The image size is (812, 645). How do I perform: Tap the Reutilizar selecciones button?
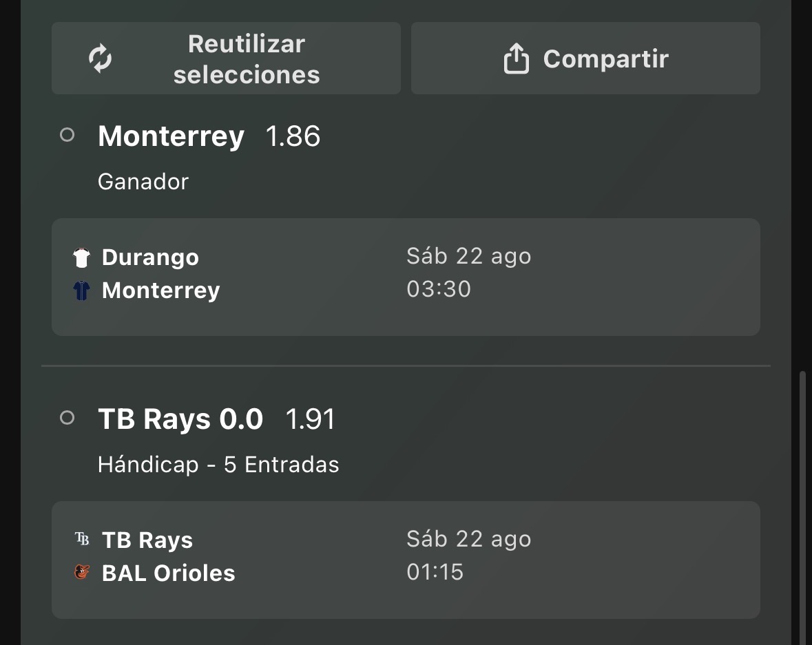pyautogui.click(x=227, y=58)
